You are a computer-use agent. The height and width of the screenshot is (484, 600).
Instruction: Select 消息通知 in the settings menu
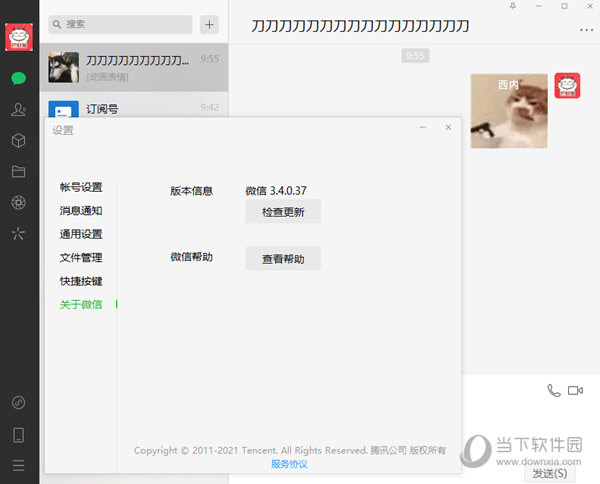click(81, 211)
